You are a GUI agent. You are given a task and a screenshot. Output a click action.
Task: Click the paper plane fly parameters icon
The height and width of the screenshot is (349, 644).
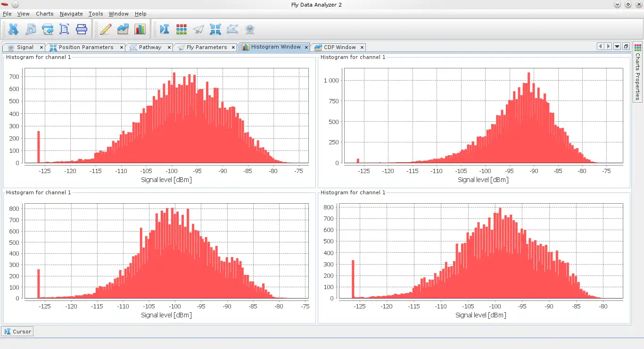click(198, 29)
